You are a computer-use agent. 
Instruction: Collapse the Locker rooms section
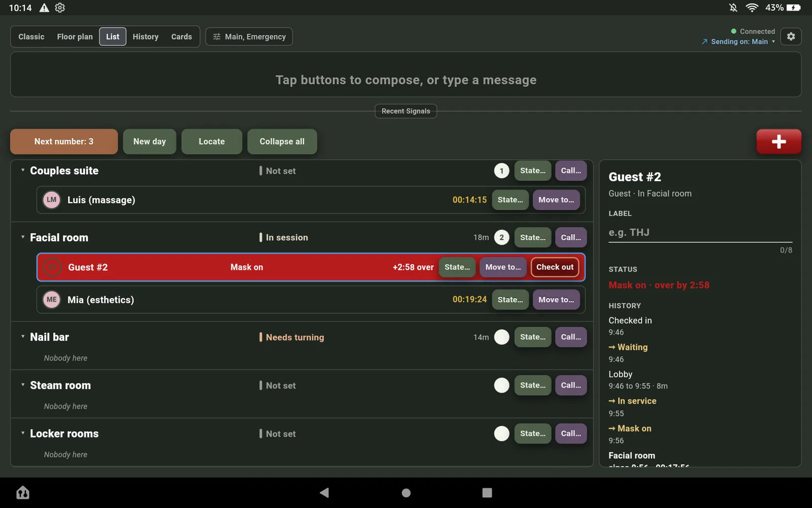pyautogui.click(x=23, y=433)
